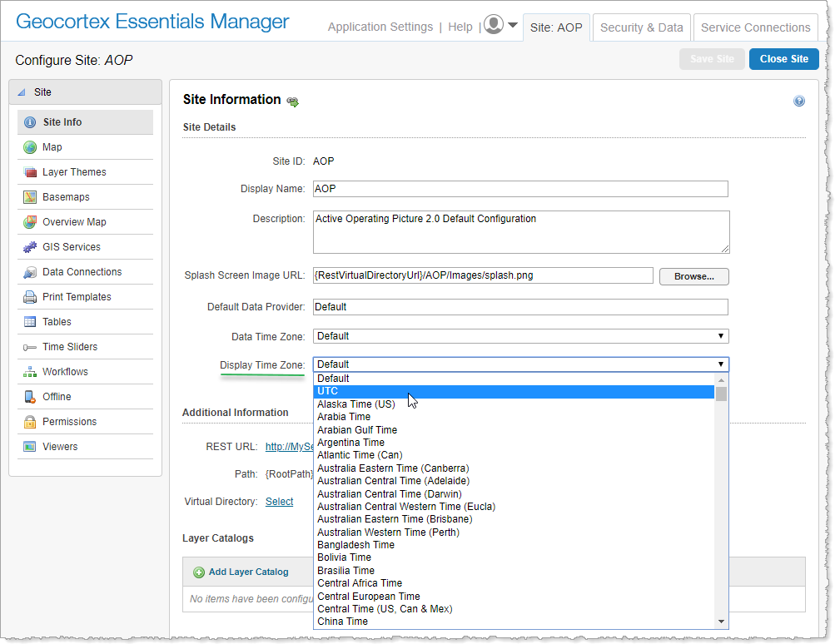Click the icon beside Site Information heading

coord(293,102)
